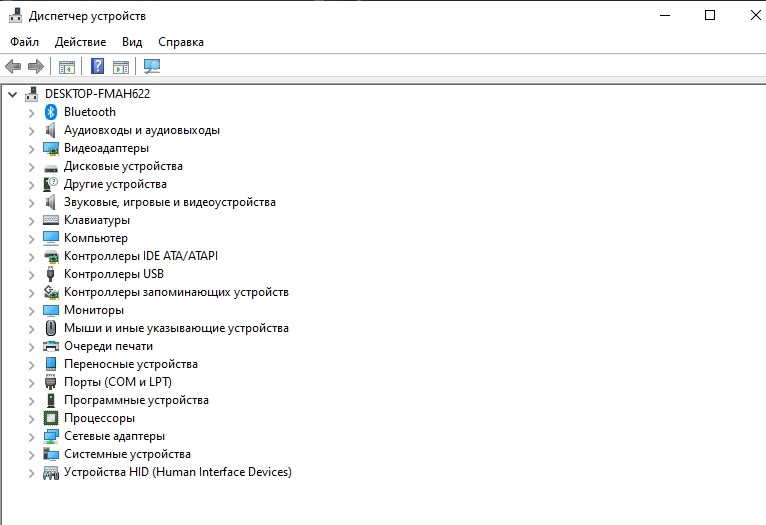Expand the Bluetooth category
Screen dimensions: 766x525
click(32, 113)
